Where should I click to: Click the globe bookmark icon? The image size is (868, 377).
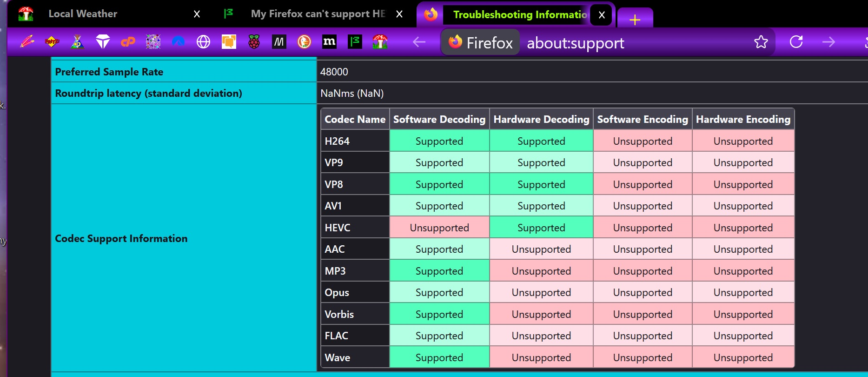(x=203, y=42)
